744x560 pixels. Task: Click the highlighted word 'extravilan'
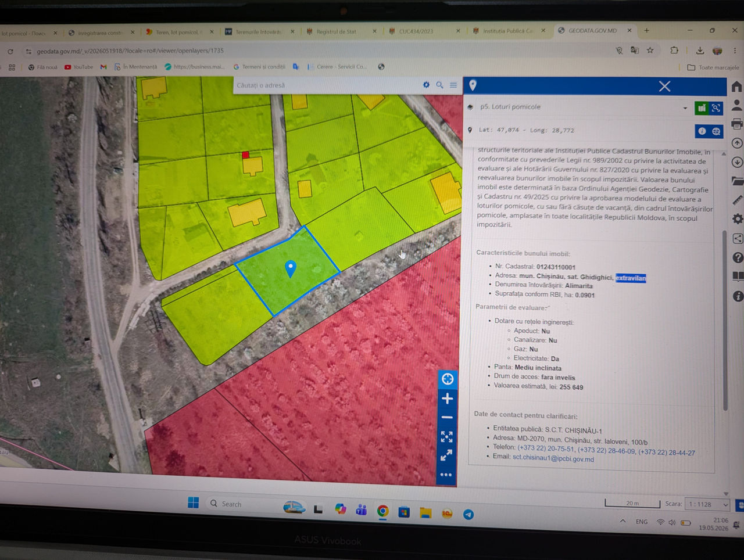click(x=631, y=278)
